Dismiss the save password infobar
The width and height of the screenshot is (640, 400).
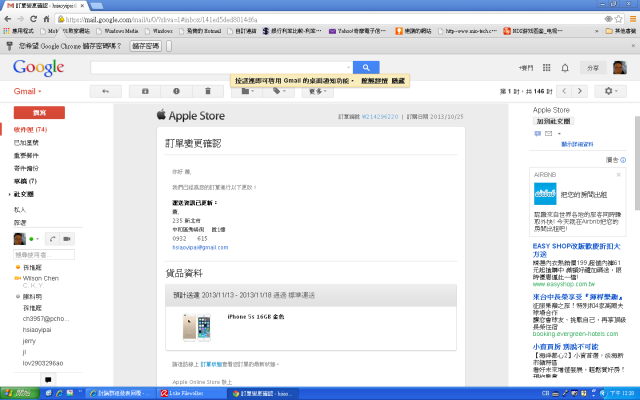pos(633,46)
